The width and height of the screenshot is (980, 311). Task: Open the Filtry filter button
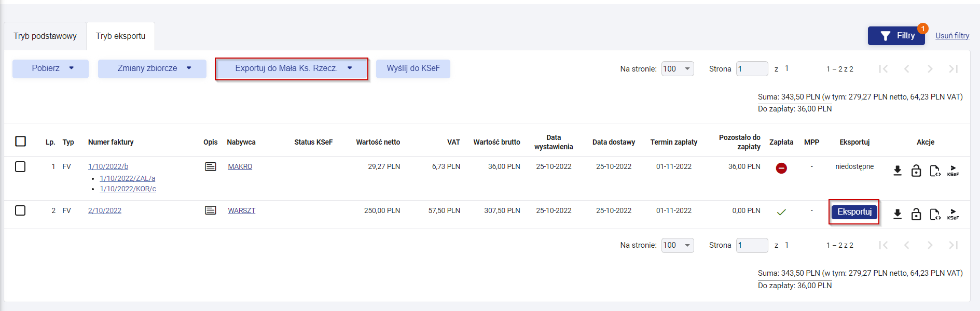[x=896, y=36]
